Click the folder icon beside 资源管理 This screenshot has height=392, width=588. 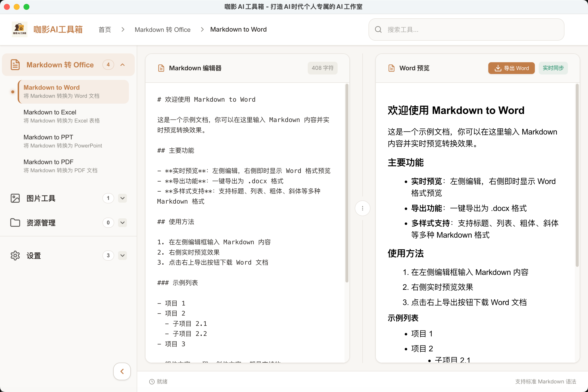pos(15,223)
